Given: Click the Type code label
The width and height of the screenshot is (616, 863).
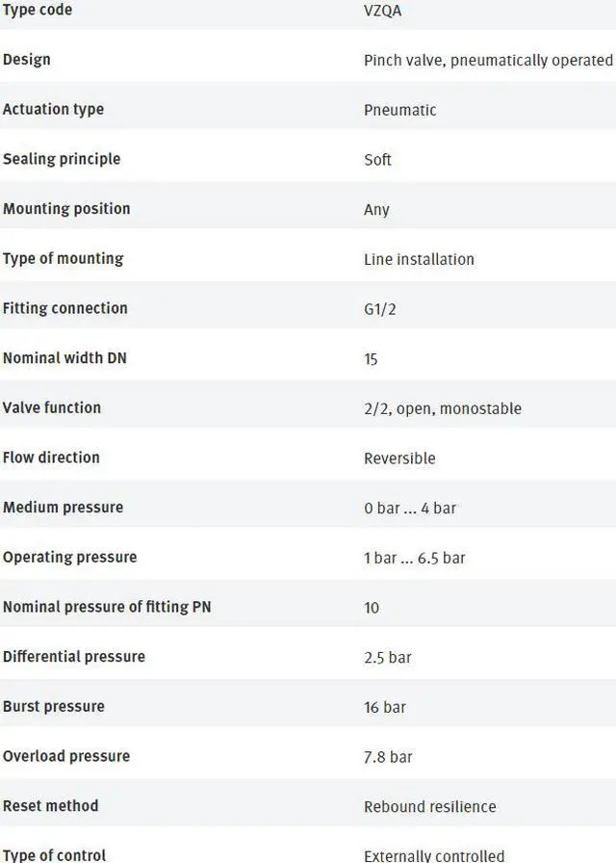Looking at the screenshot, I should coord(38,10).
